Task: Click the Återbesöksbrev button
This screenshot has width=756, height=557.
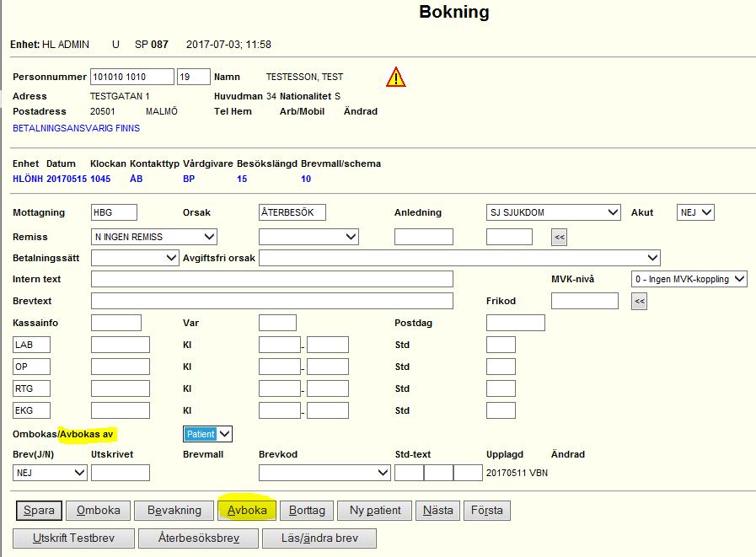Action: pyautogui.click(x=199, y=538)
